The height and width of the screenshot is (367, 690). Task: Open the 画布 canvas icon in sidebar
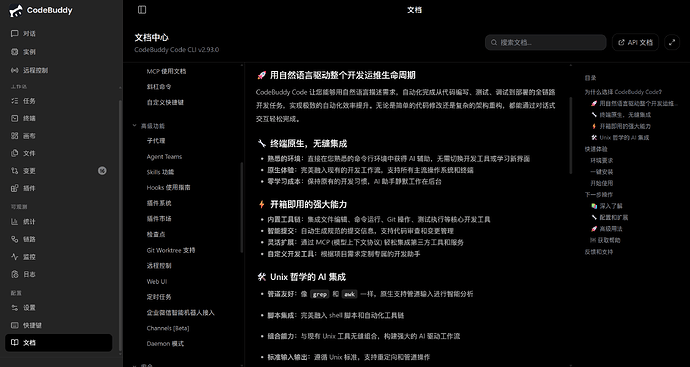[x=15, y=136]
